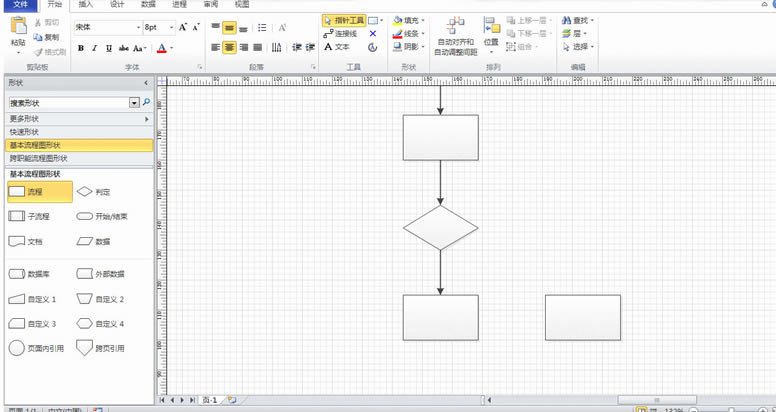Select the diamond shape on the canvas
This screenshot has height=412, width=776.
coord(440,228)
